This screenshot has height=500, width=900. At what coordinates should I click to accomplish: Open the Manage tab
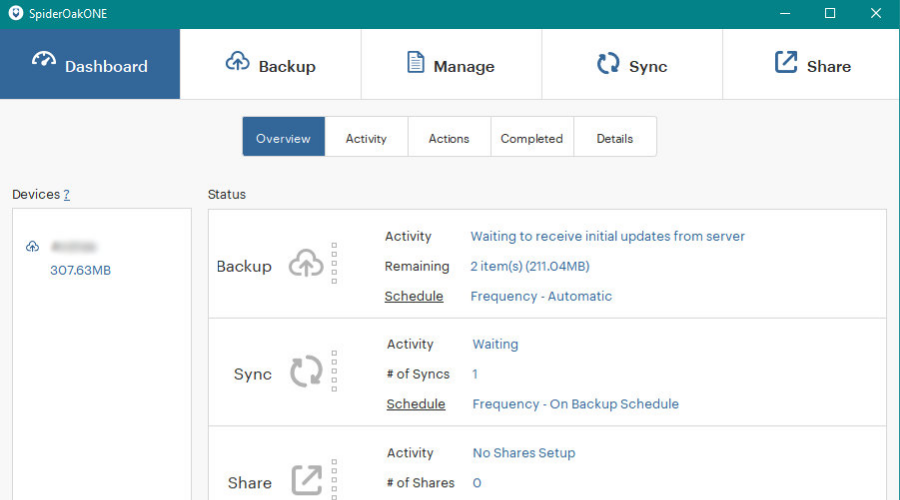click(x=451, y=64)
